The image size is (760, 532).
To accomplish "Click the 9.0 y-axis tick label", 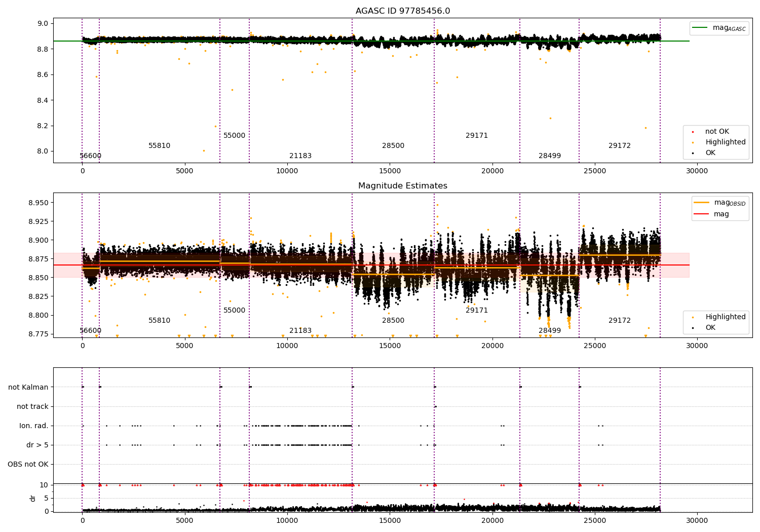I will [x=43, y=24].
